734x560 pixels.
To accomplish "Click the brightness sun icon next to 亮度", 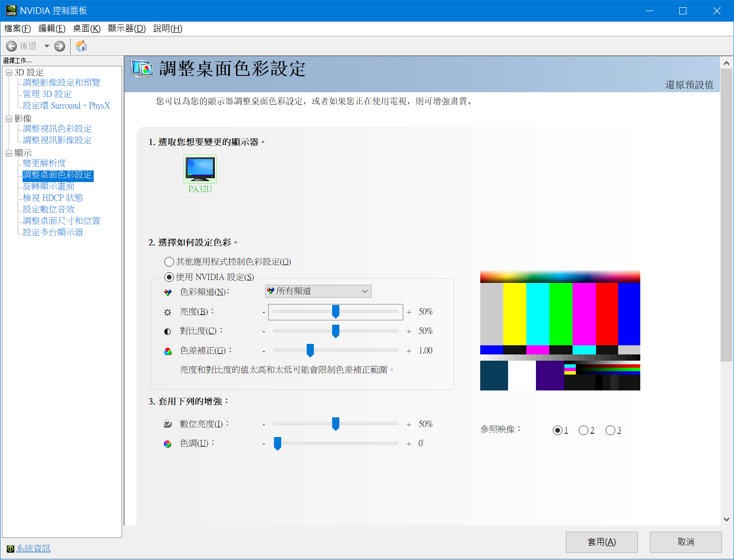I will tap(168, 312).
